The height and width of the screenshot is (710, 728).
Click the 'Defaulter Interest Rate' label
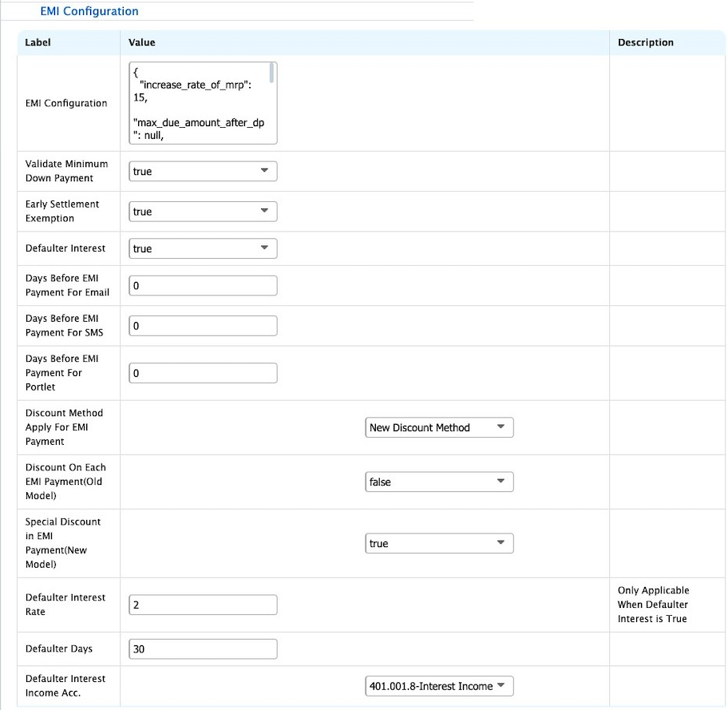pyautogui.click(x=65, y=605)
